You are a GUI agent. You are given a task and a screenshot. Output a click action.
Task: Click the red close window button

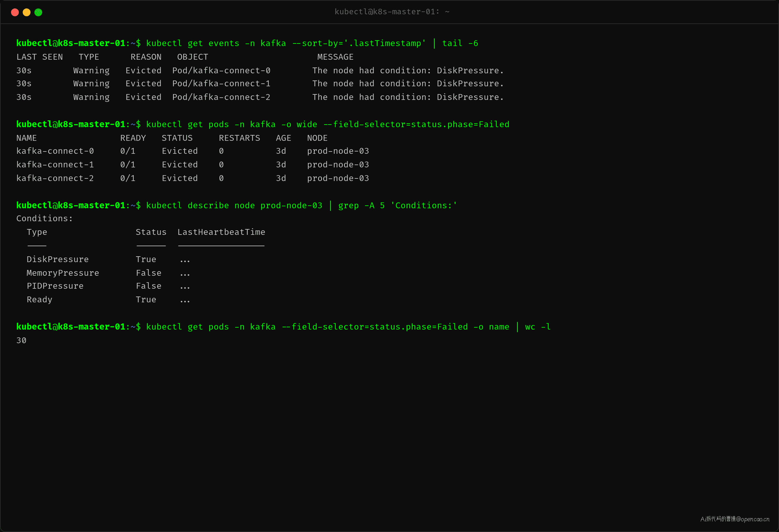[x=15, y=12]
